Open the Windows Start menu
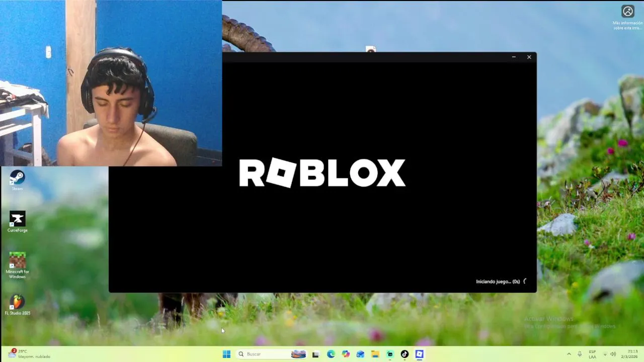644x362 pixels. (226, 354)
